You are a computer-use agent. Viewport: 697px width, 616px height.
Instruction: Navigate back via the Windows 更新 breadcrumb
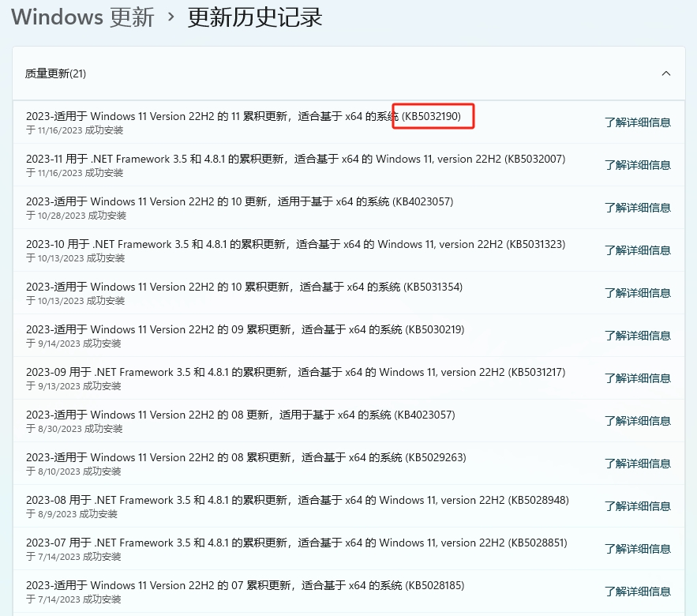click(81, 17)
